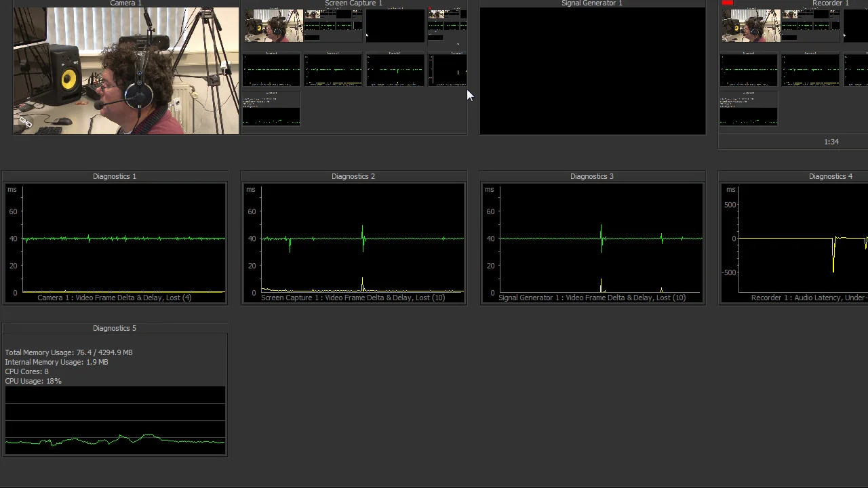This screenshot has height=488, width=868.
Task: Click the Signal Generator 1 title bar
Action: [x=591, y=3]
